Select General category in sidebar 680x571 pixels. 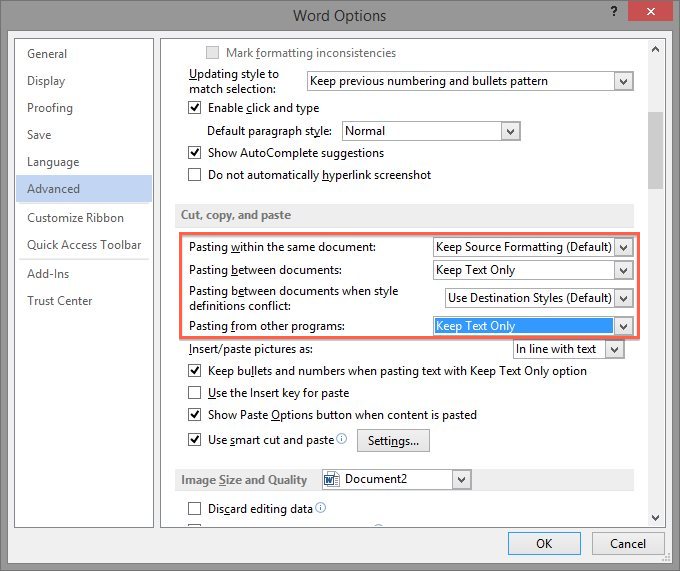[84, 54]
